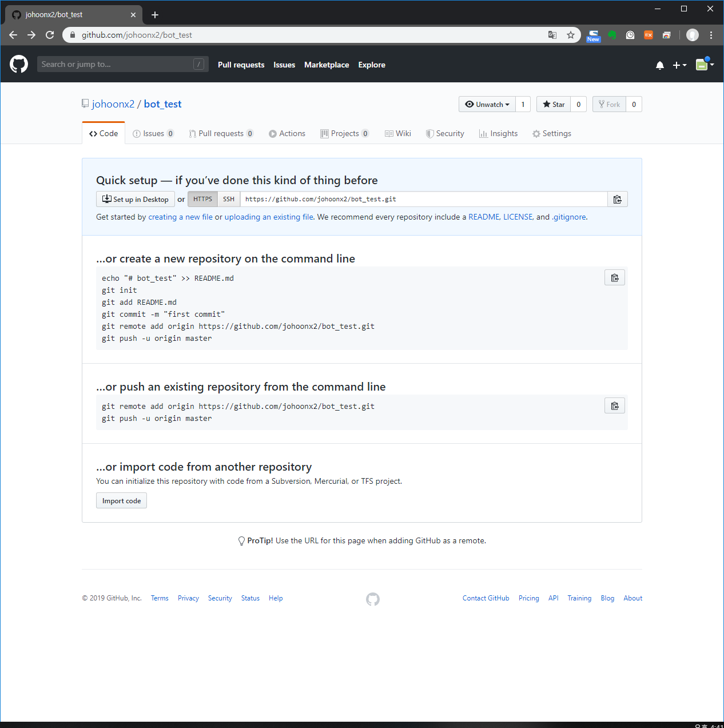
Task: Click browser back arrow
Action: click(x=13, y=35)
